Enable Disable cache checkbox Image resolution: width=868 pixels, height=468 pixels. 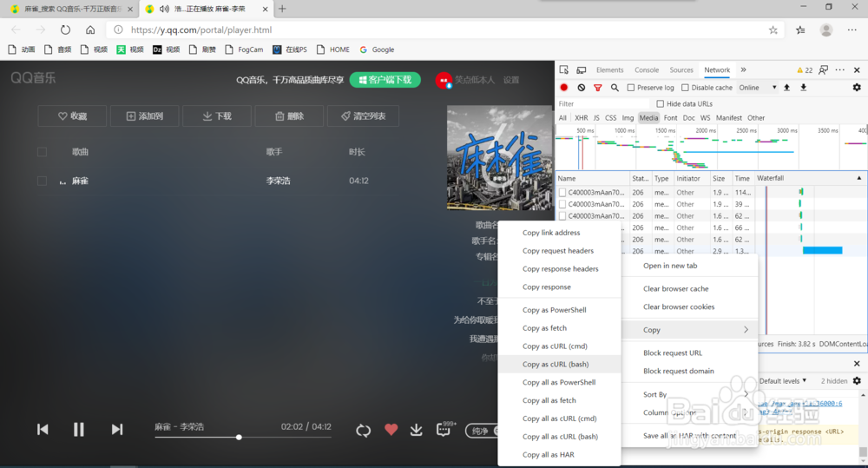tap(685, 88)
